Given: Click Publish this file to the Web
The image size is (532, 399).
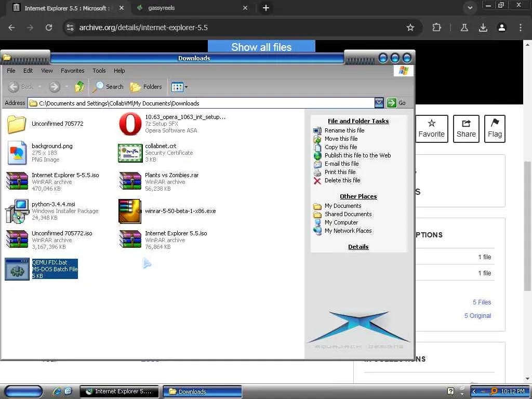Looking at the screenshot, I should (x=357, y=155).
